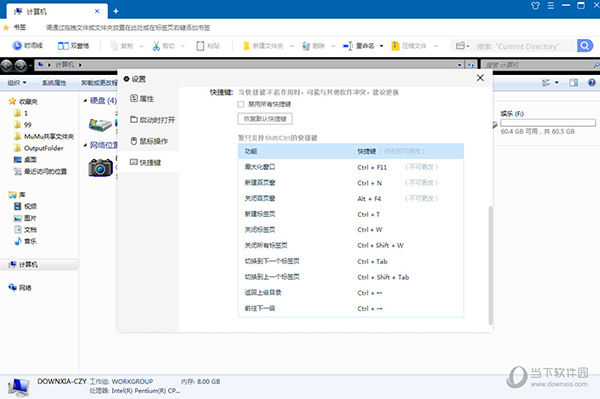Click the 恢复默认快捷键 button

pos(265,119)
